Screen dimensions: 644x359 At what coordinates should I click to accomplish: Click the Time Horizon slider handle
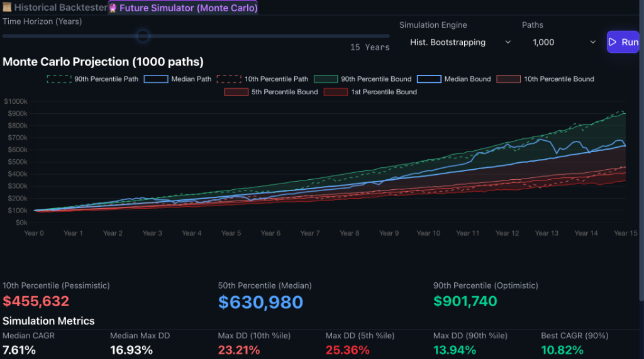pos(143,36)
